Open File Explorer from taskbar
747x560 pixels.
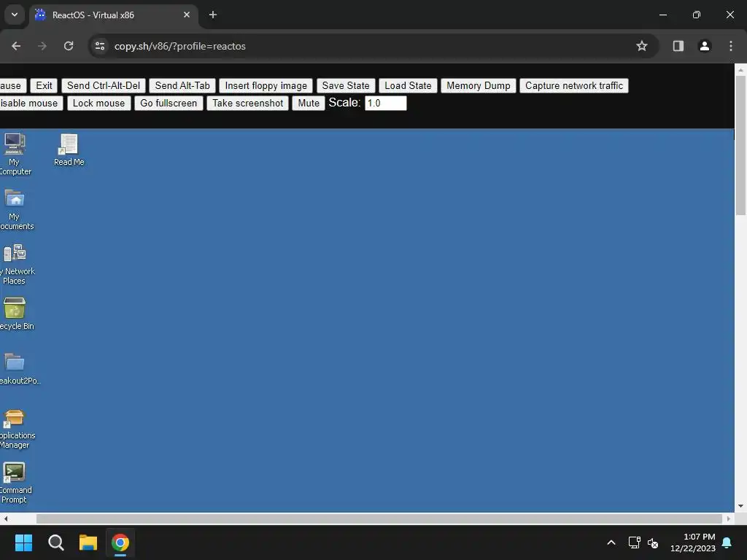88,542
